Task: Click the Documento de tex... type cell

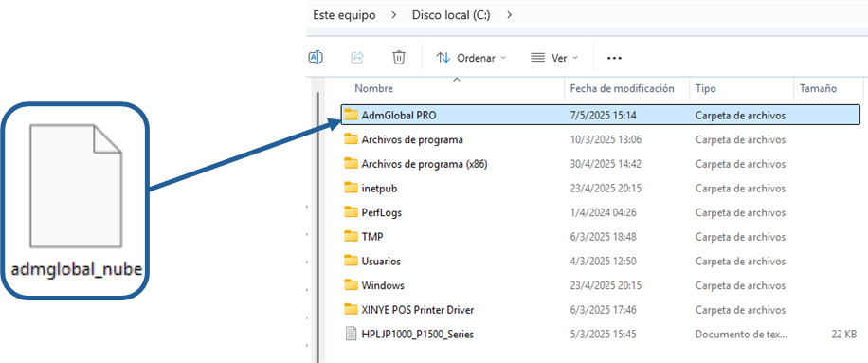Action: click(741, 335)
